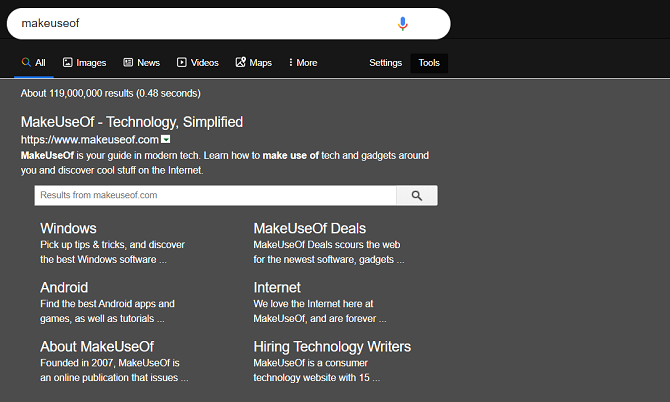This screenshot has width=670, height=402.
Task: Click 'MakeUseOf Deals scours the web' snippet
Action: pyautogui.click(x=329, y=252)
